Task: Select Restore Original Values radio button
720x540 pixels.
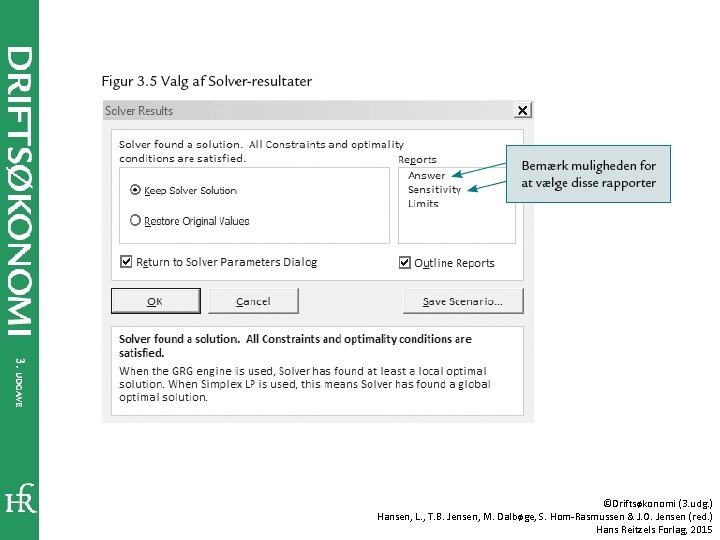Action: pos(135,220)
